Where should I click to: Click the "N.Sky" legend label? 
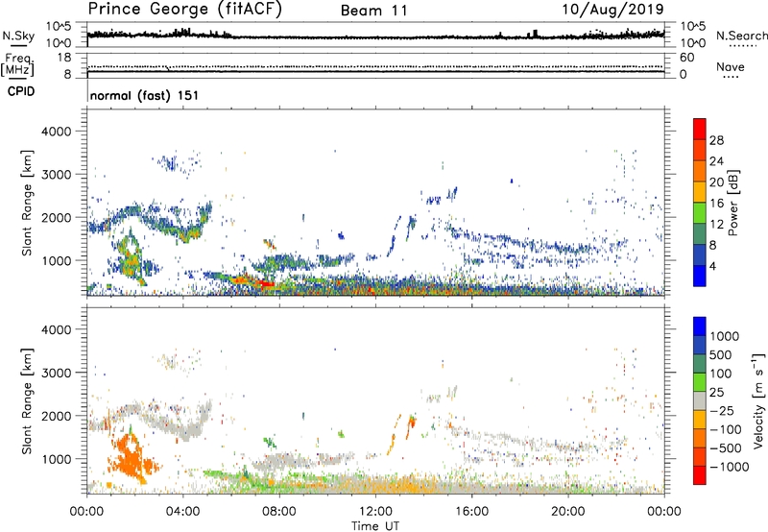pyautogui.click(x=18, y=36)
